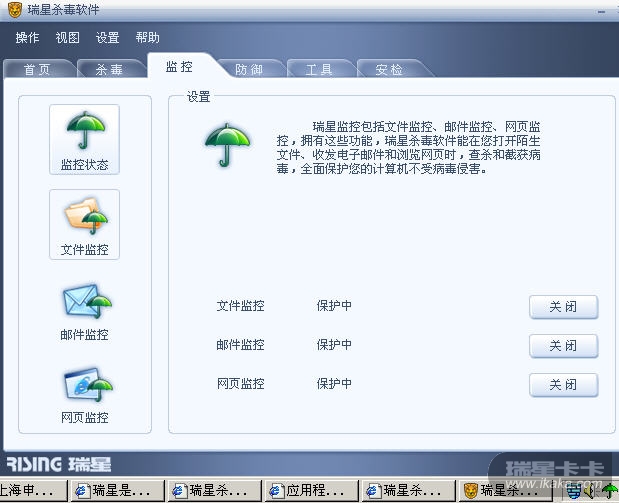619x503 pixels.
Task: Click the green umbrella tray icon
Action: [x=610, y=491]
